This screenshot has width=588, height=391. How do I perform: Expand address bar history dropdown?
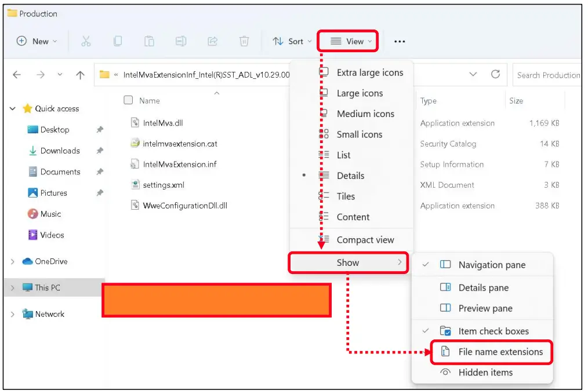(x=473, y=74)
